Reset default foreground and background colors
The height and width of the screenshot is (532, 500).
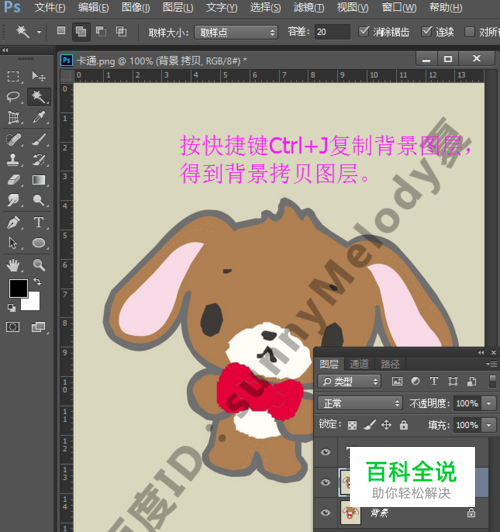tap(11, 307)
